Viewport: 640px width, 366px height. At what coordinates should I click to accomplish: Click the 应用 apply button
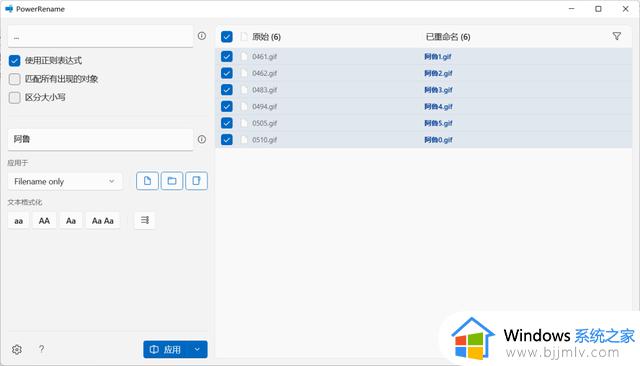[165, 350]
